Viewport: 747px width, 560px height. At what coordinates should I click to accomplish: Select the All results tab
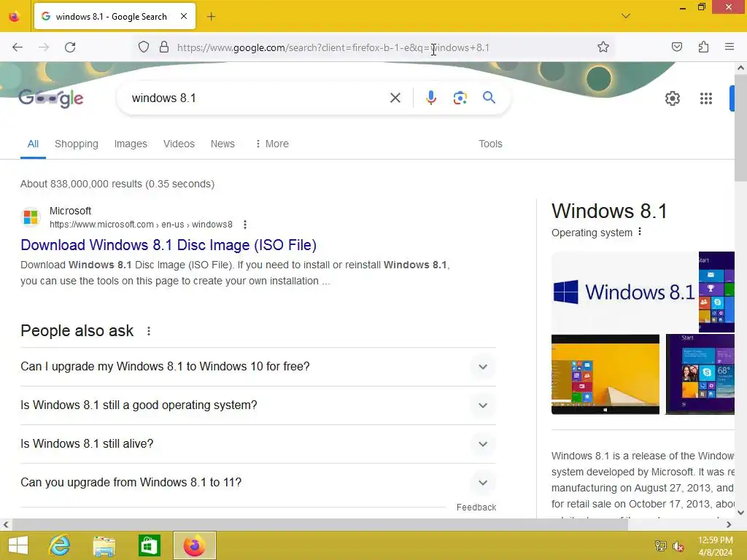point(33,144)
